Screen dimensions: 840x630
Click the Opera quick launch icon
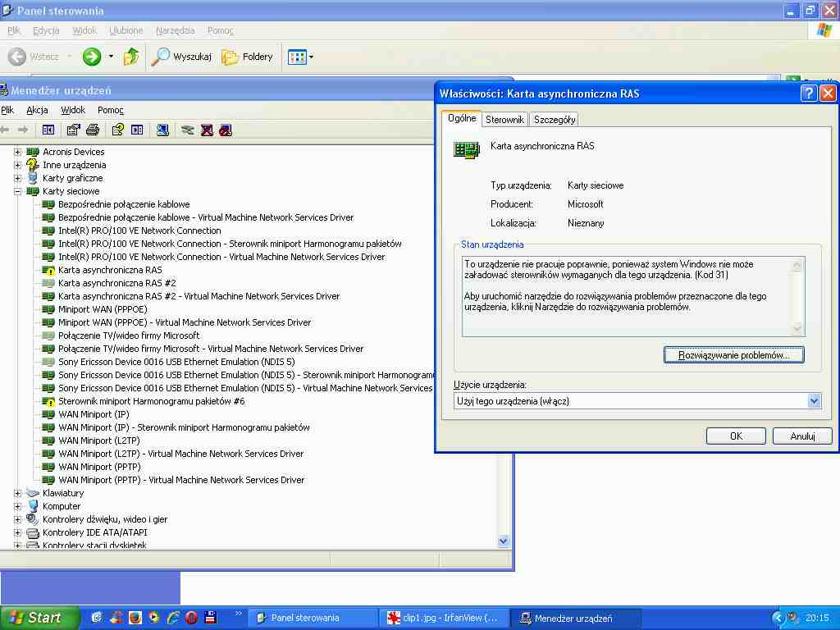(x=191, y=618)
